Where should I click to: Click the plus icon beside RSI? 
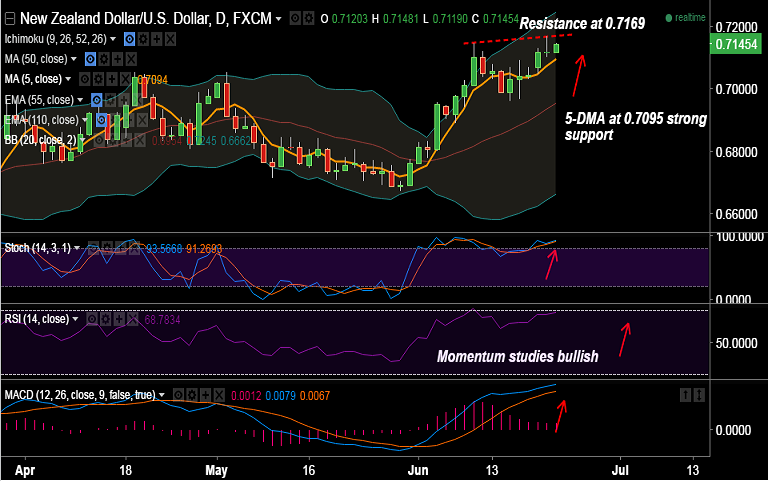[119, 319]
